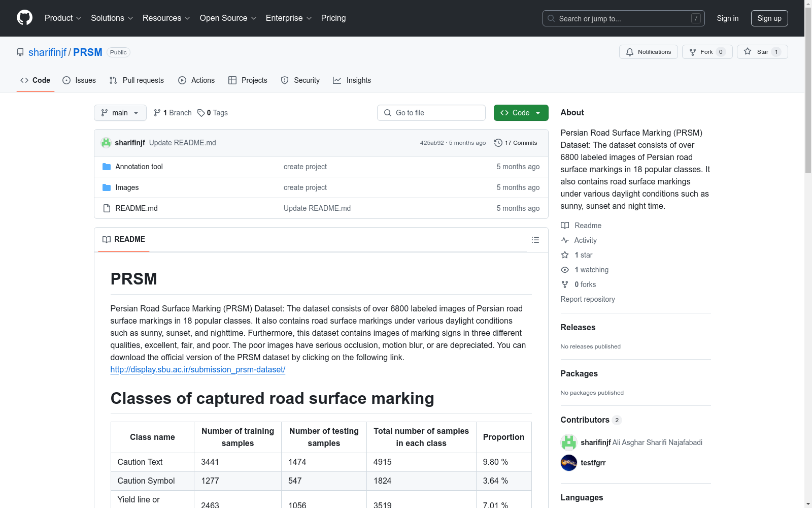Click the fork icon next to 0 forks
This screenshot has width=812, height=508.
[565, 284]
